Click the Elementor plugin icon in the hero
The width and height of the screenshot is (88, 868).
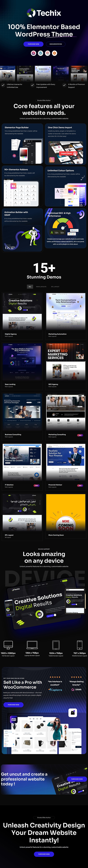(x=34, y=53)
